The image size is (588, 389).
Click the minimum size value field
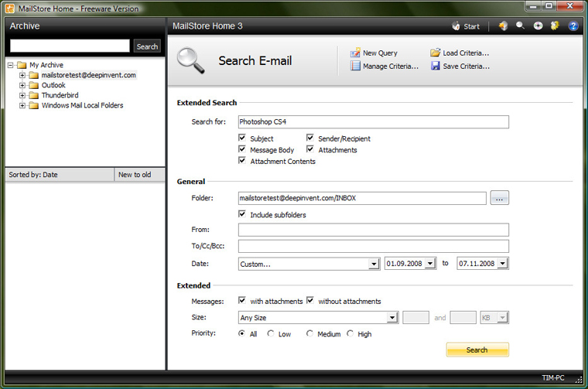415,317
